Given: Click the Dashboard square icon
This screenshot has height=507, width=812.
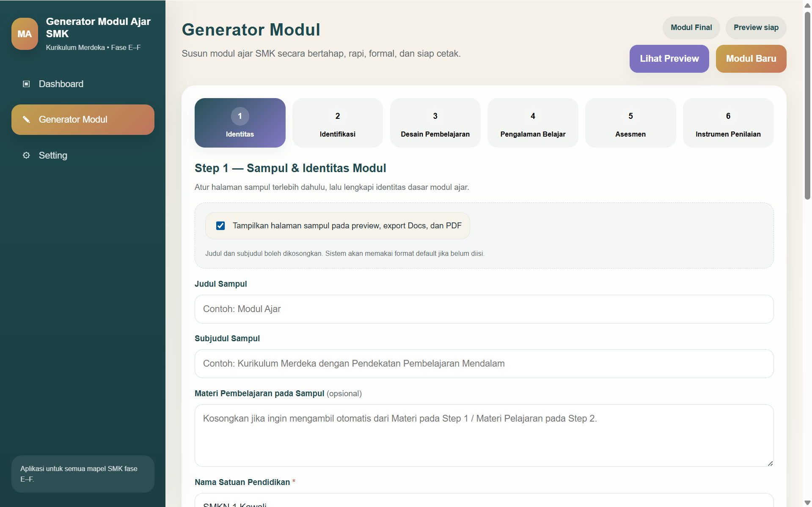Looking at the screenshot, I should 26,84.
